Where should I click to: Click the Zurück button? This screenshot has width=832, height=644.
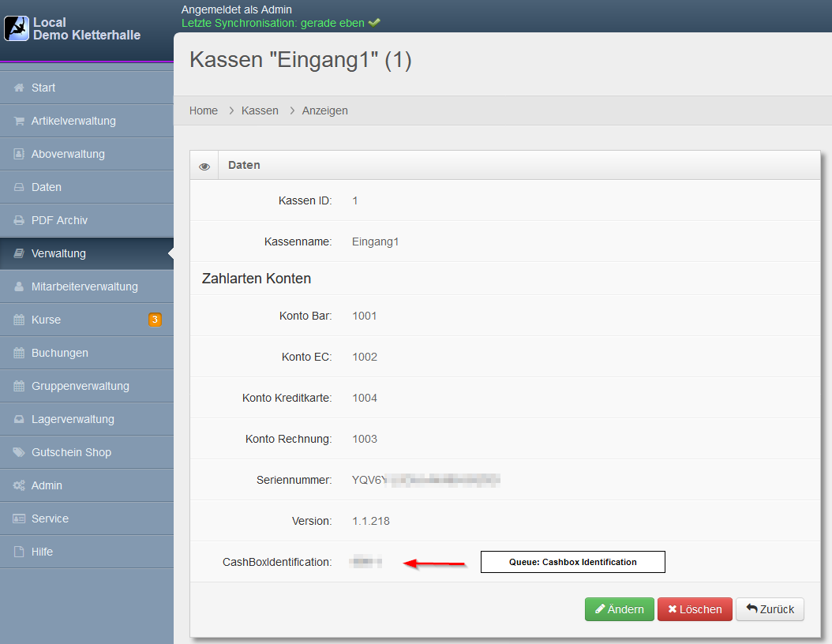769,609
